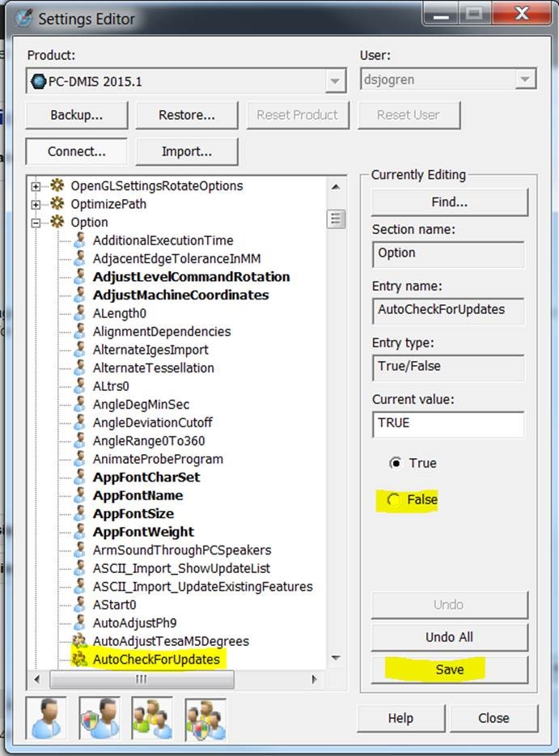Open the Product dropdown list

pyautogui.click(x=334, y=81)
